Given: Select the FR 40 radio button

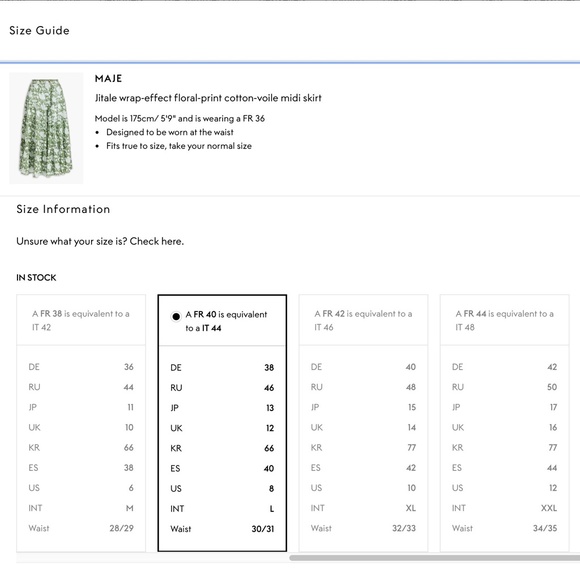Looking at the screenshot, I should 176,317.
